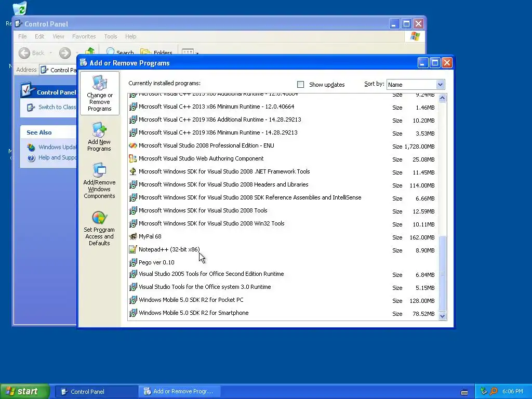Open the Favorites menu in Control Panel
The image size is (532, 399).
(84, 36)
